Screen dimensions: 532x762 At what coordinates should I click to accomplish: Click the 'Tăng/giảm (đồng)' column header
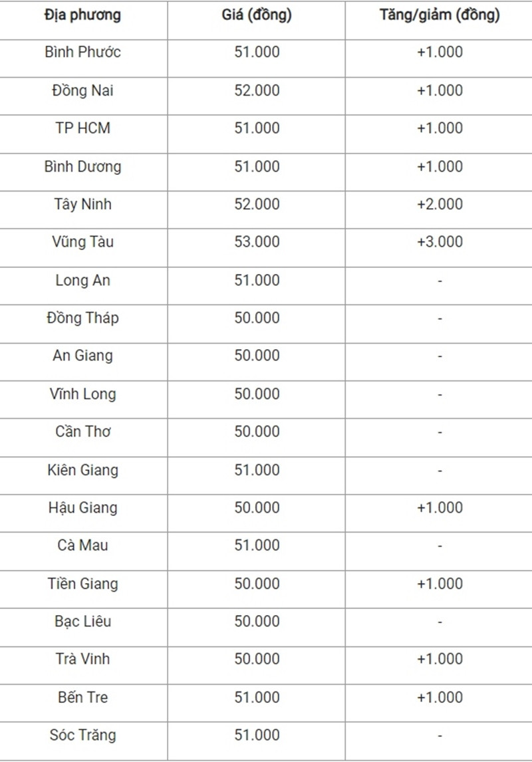point(440,15)
